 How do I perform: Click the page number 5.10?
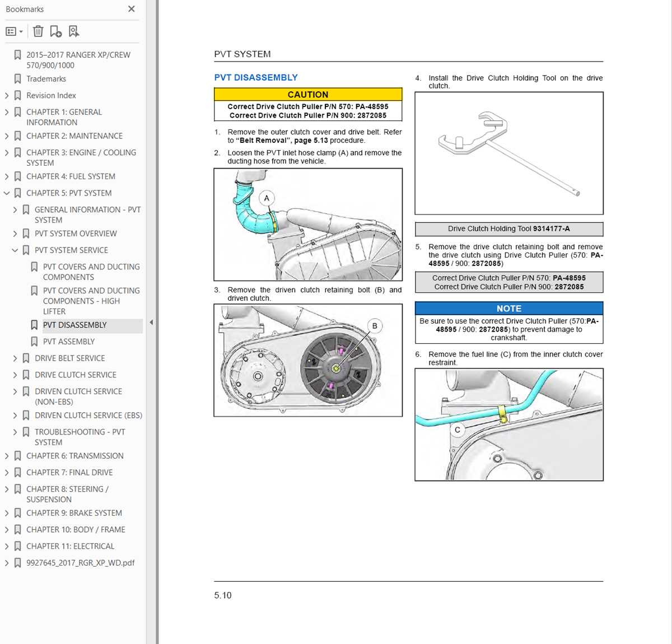[x=222, y=595]
